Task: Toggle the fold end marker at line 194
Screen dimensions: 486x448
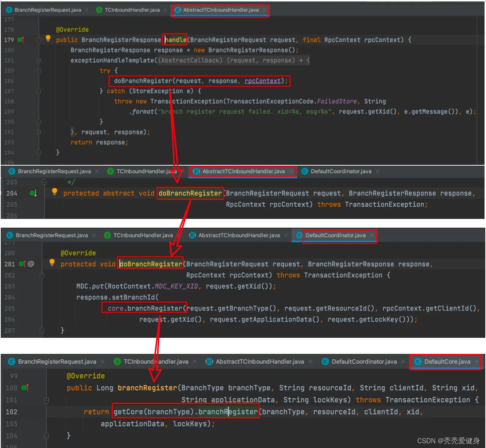Action: [39, 152]
